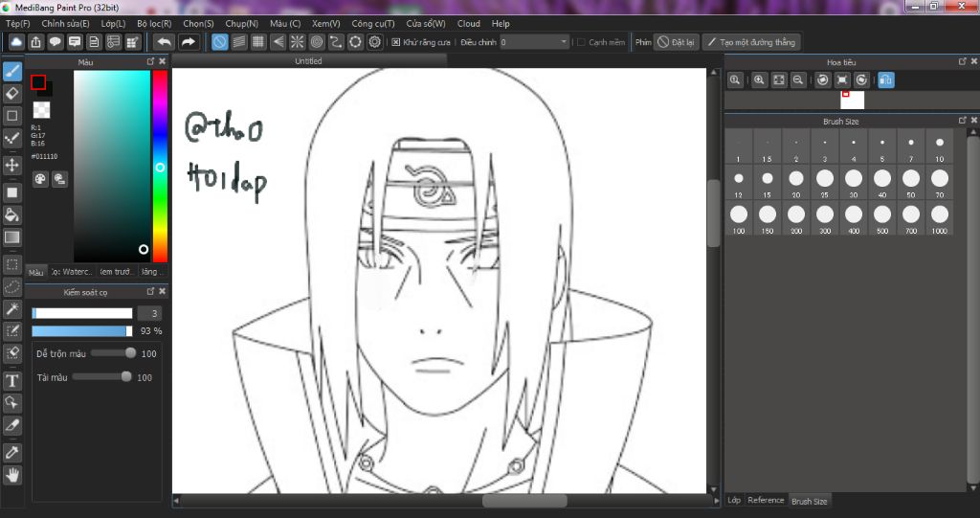The image size is (980, 518).
Task: Adjust the brush opacity bar at 93%
Action: (x=82, y=331)
